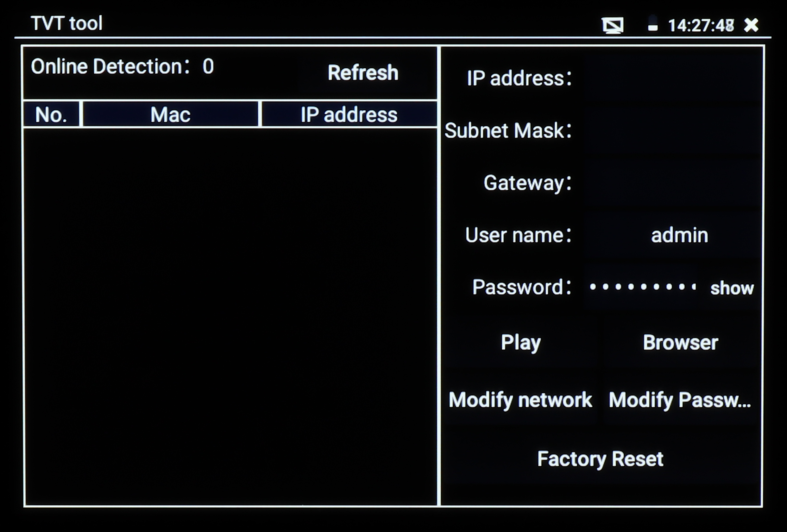Click the masked Password field

tap(642, 287)
